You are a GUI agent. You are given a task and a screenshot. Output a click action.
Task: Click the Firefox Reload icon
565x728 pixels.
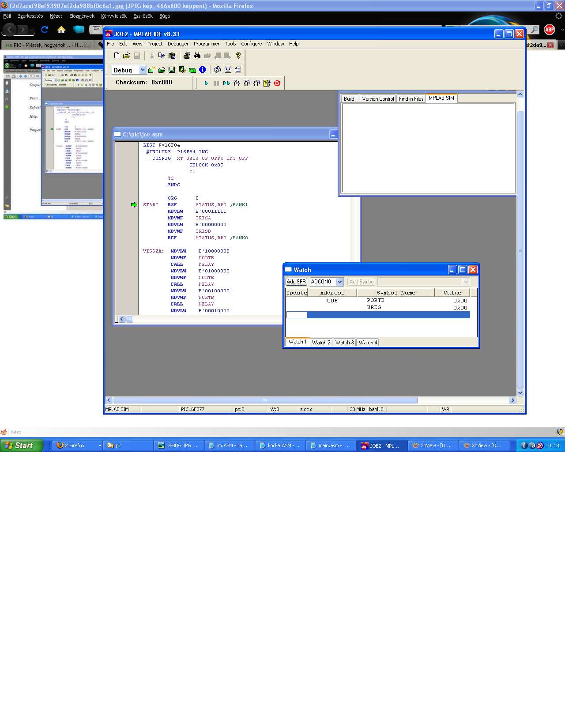(45, 30)
